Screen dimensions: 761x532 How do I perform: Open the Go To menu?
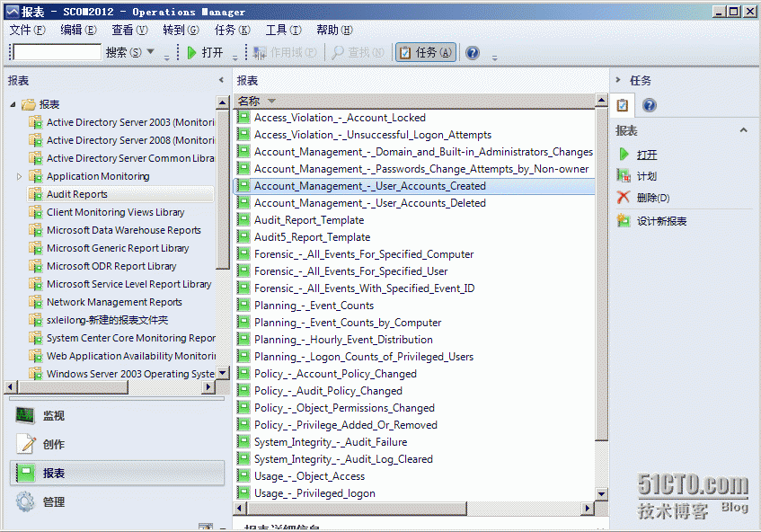click(181, 30)
